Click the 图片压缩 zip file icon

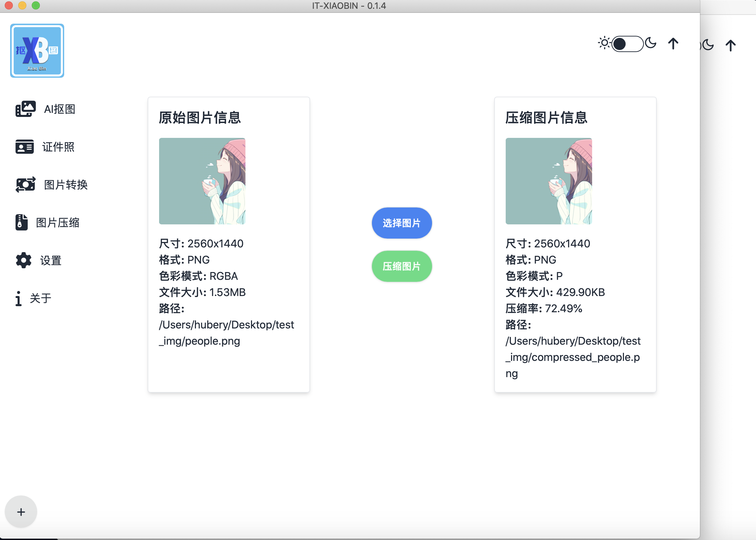21,222
